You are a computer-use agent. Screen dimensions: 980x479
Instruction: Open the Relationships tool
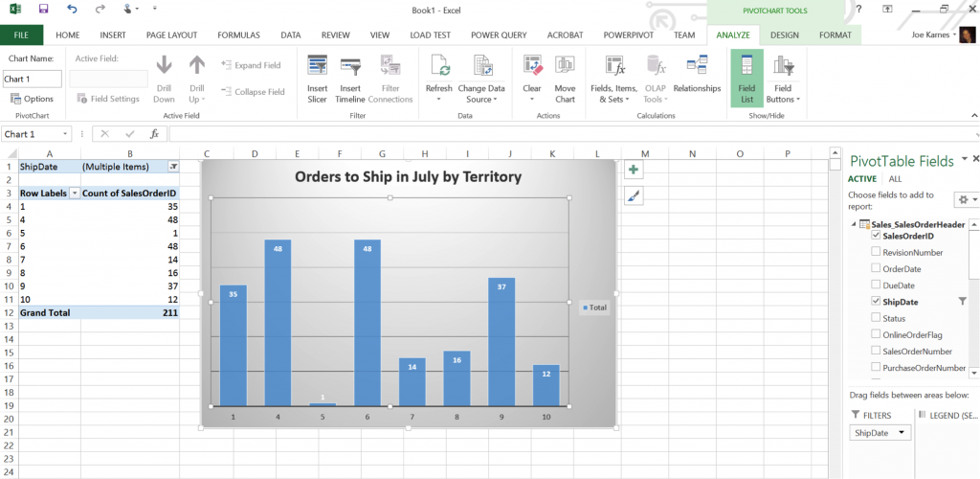697,67
